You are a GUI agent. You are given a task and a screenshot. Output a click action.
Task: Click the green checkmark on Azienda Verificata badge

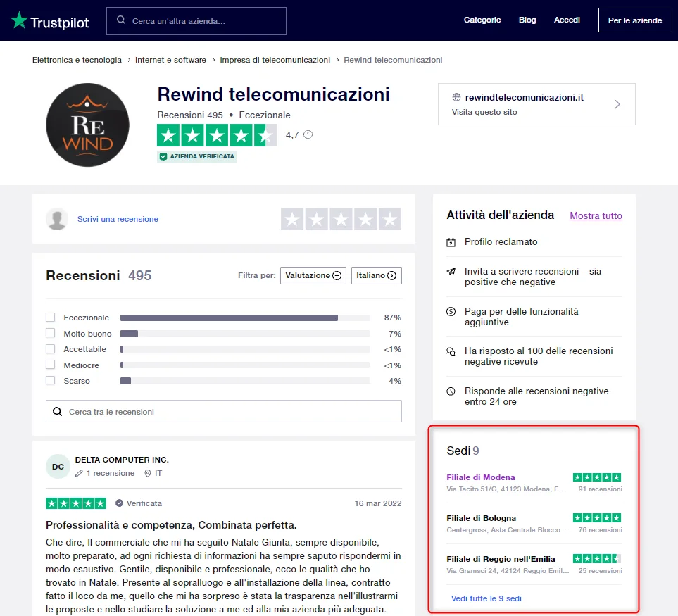163,156
